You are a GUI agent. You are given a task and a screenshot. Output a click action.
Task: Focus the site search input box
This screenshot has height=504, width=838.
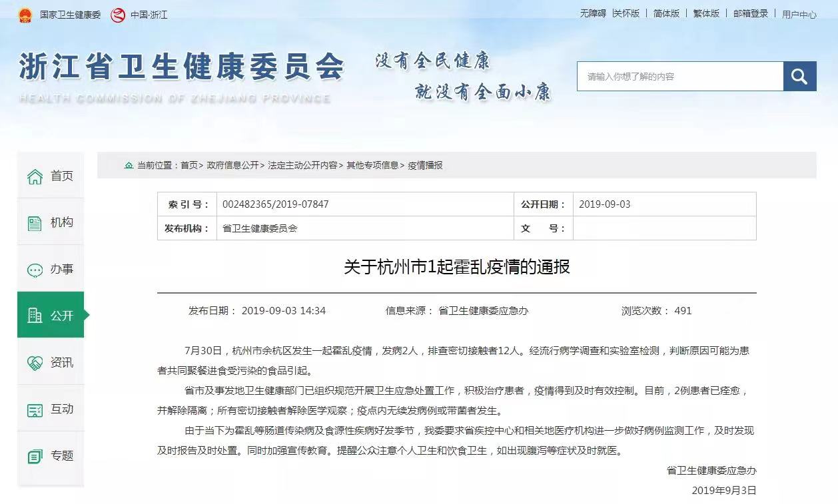(679, 77)
